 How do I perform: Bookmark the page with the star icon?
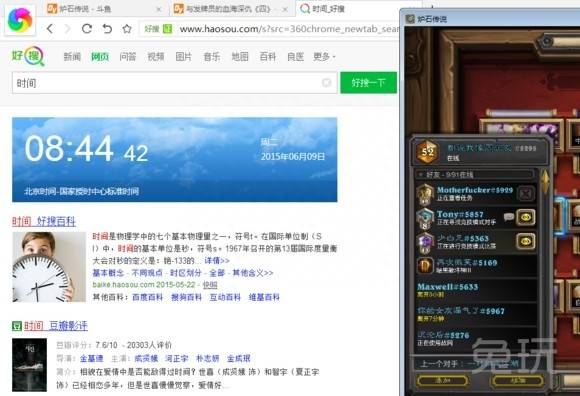coord(127,28)
